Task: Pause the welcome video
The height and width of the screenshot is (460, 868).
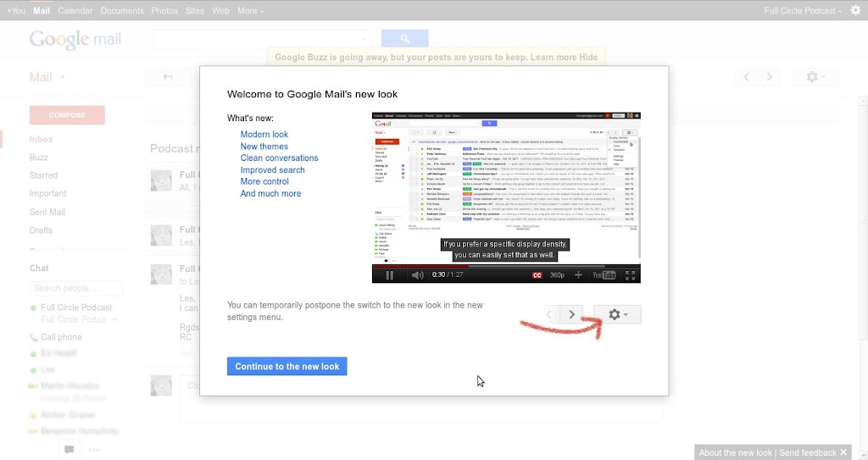Action: tap(389, 275)
